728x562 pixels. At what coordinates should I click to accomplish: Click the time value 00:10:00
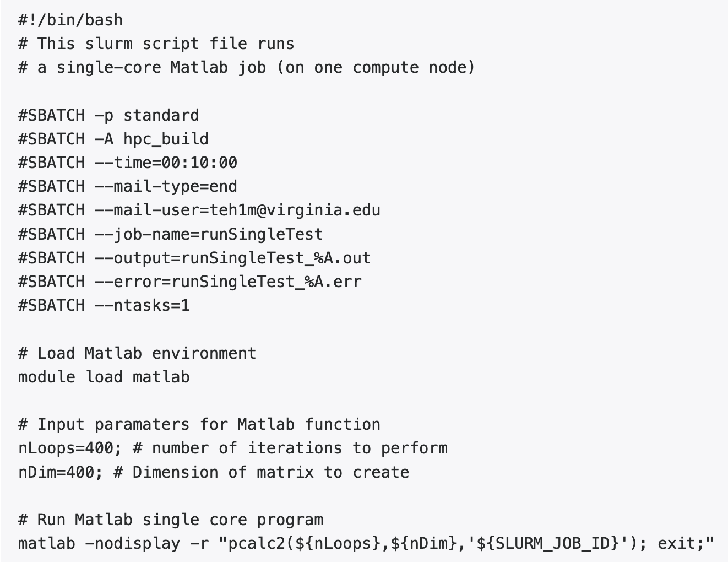tap(199, 163)
